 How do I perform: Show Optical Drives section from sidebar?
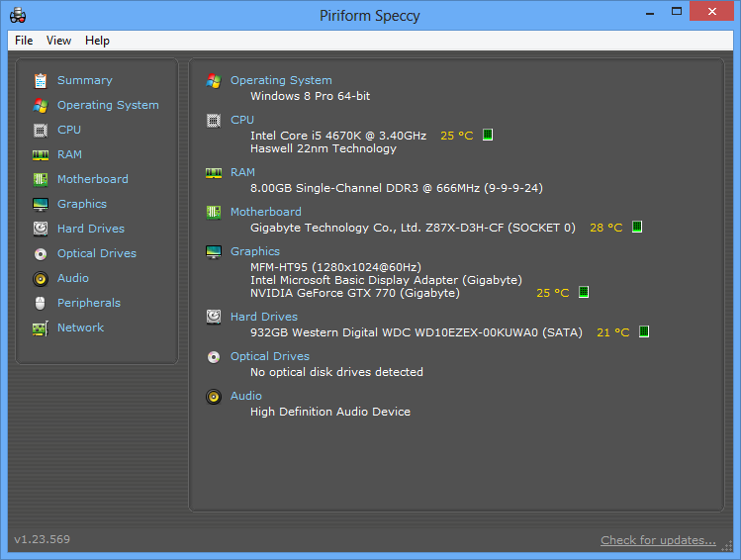coord(97,253)
